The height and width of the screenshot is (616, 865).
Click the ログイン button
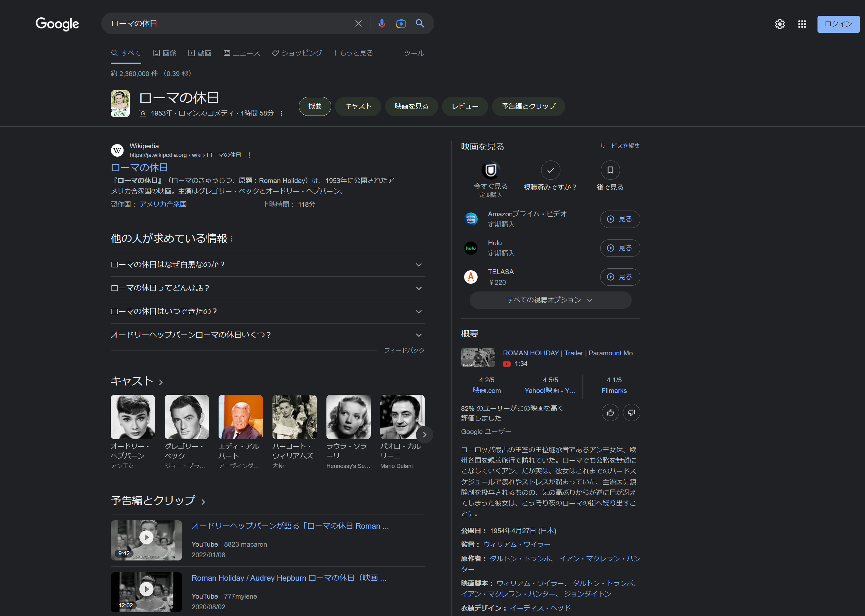(x=838, y=24)
